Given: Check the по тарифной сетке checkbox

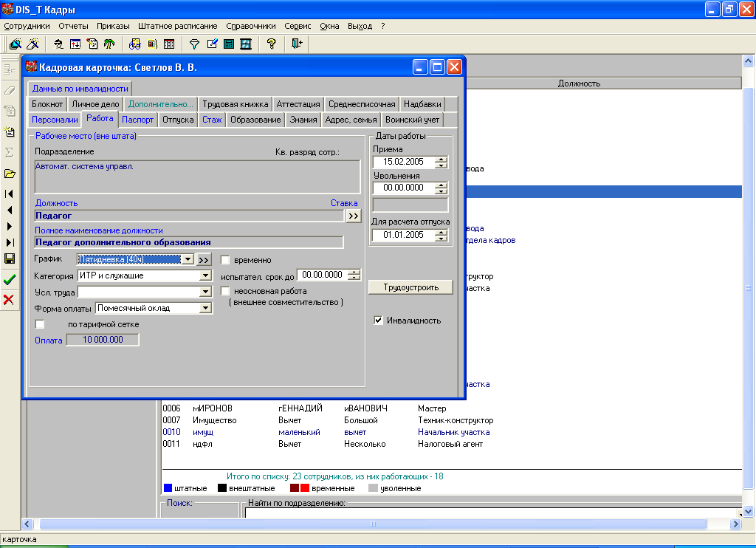Looking at the screenshot, I should [41, 324].
